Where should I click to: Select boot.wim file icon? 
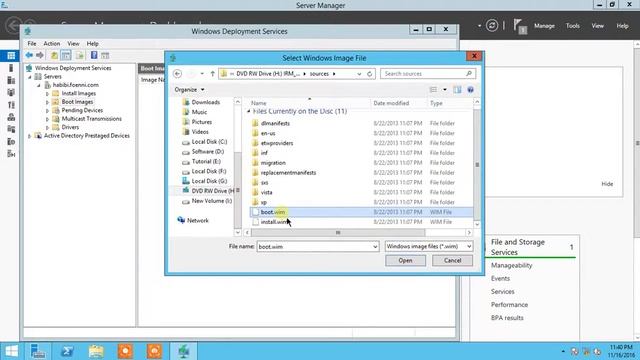pos(256,212)
